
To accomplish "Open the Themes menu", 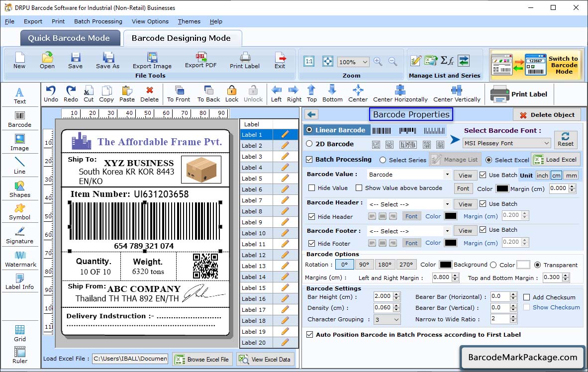I will point(189,21).
